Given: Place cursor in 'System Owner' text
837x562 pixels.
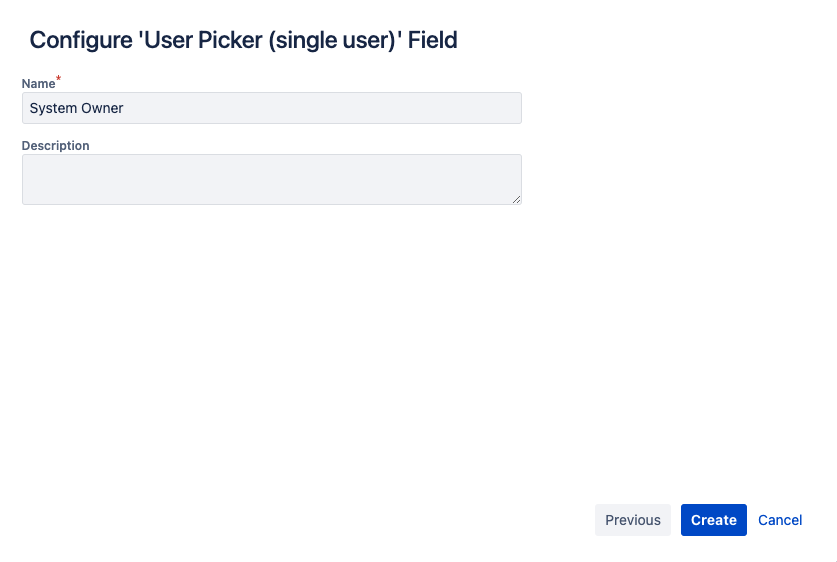Looking at the screenshot, I should pyautogui.click(x=77, y=108).
